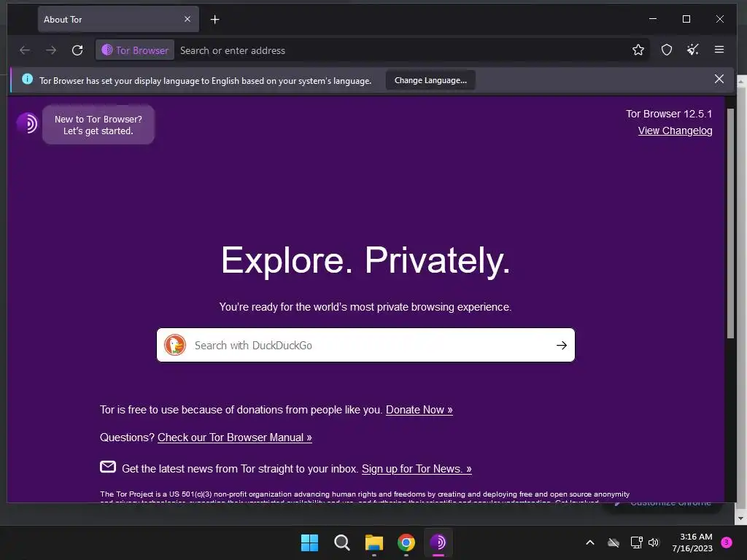The image size is (747, 560).
Task: Click the page vertical scrollbar thumb
Action: 730,224
